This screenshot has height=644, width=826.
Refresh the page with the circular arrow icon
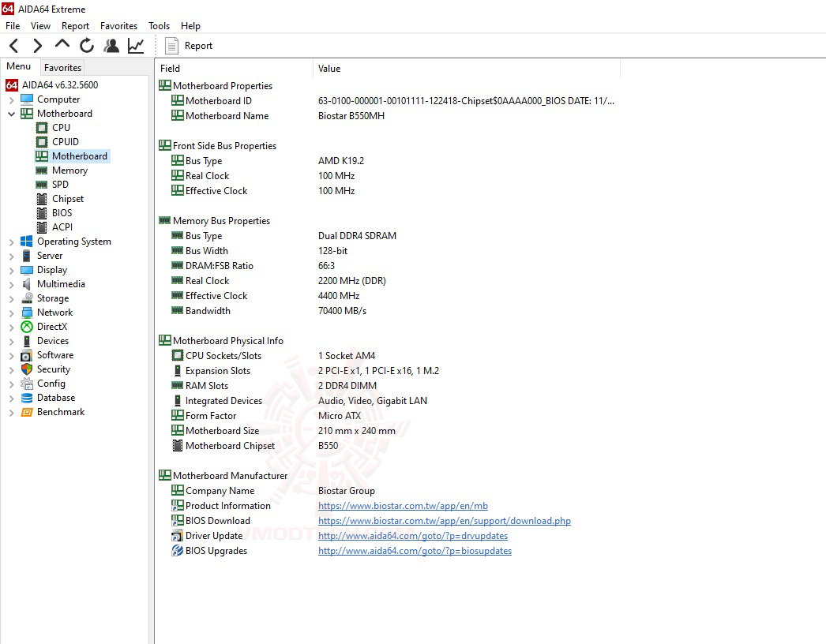pos(87,46)
